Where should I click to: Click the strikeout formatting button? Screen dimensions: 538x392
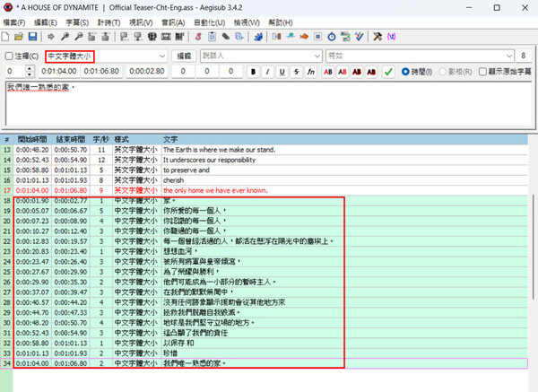click(296, 71)
